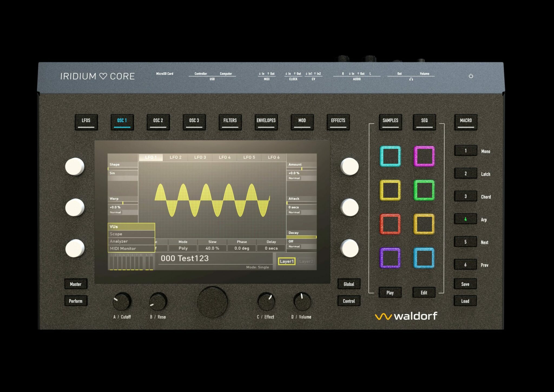The height and width of the screenshot is (392, 554).
Task: Click button 5 Next
Action: (466, 242)
